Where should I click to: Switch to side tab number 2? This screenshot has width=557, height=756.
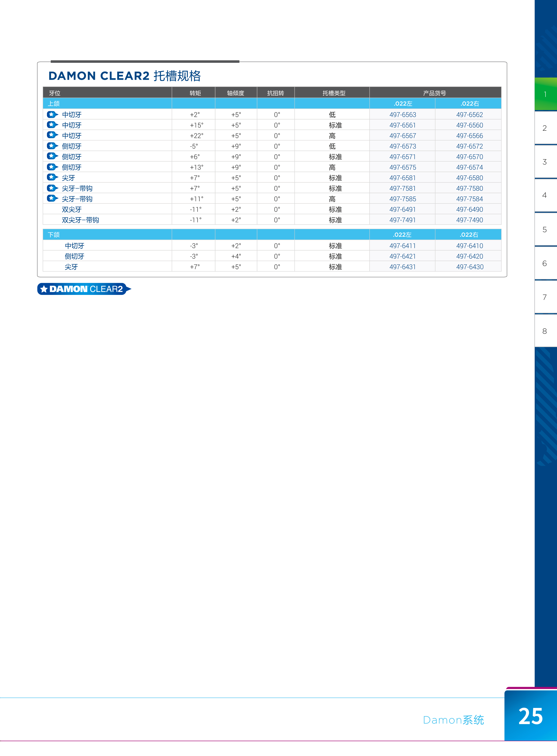545,128
